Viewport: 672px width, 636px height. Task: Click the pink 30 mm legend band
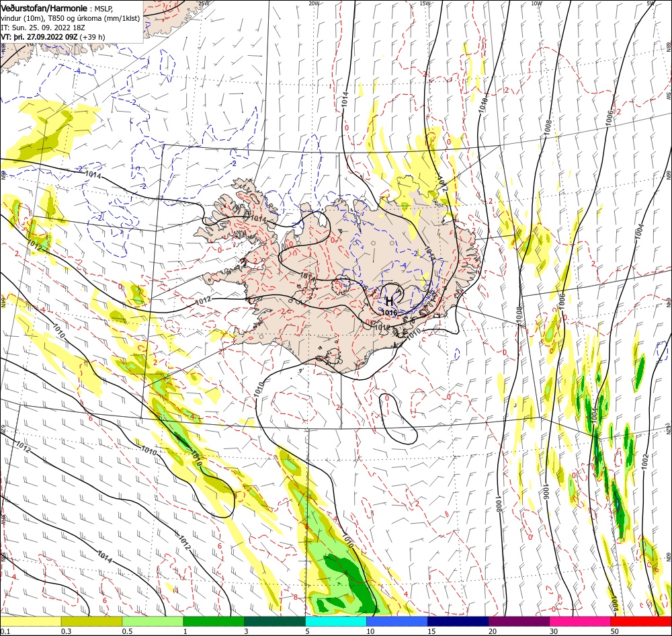[x=581, y=621]
